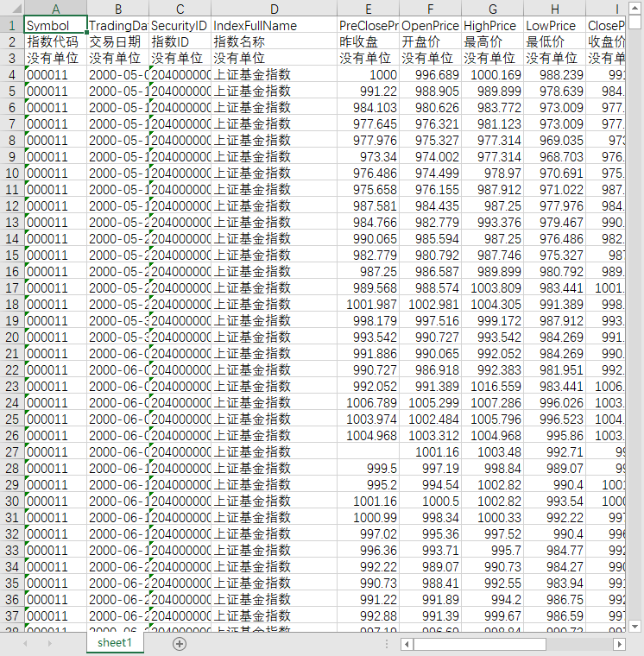Click value 995.7 in row 33

click(493, 550)
